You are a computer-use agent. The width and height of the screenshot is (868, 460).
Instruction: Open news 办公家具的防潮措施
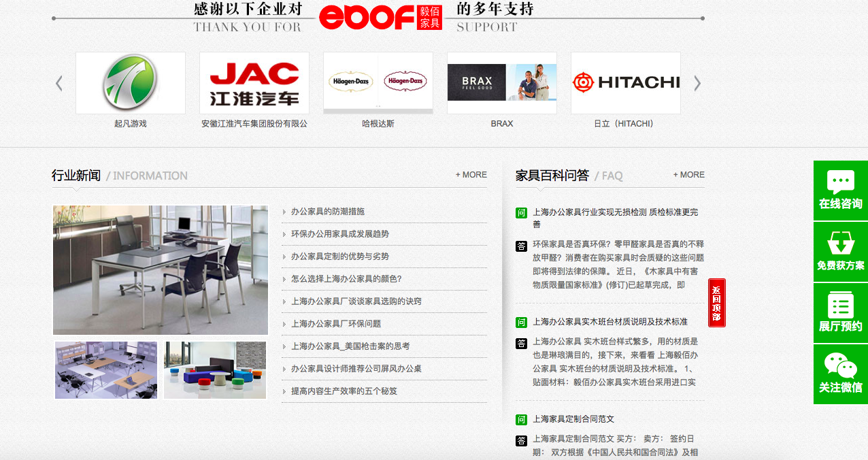(328, 212)
